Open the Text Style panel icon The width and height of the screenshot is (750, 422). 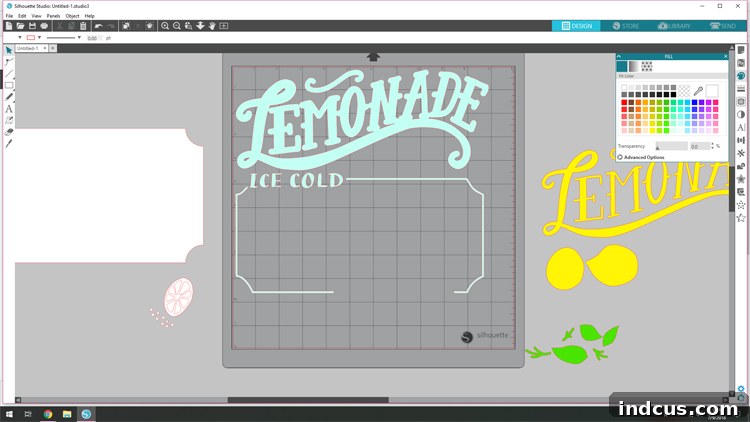(x=741, y=127)
